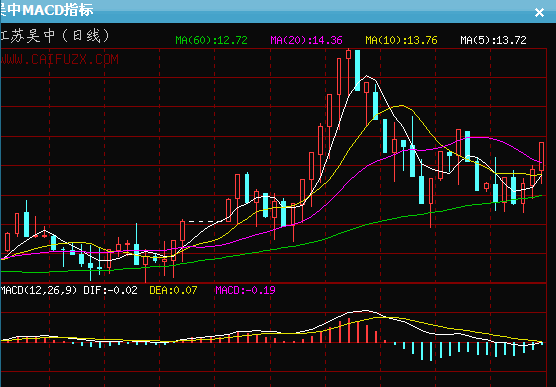Close the MACD indicator window

pyautogui.click(x=539, y=13)
